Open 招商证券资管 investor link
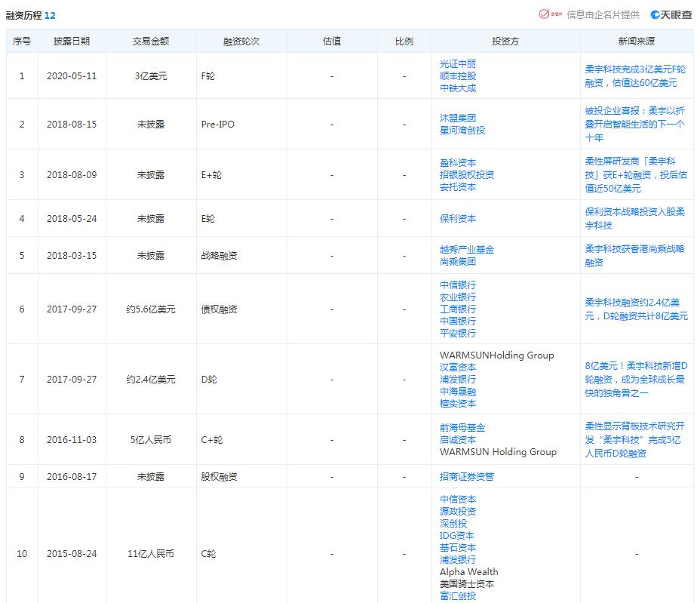 [x=465, y=476]
